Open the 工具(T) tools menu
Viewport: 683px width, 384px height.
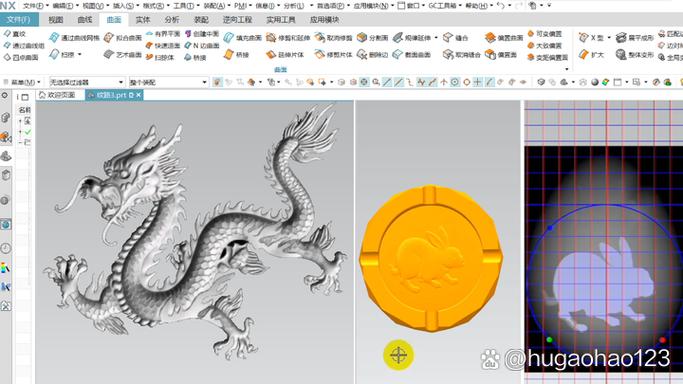pos(185,6)
